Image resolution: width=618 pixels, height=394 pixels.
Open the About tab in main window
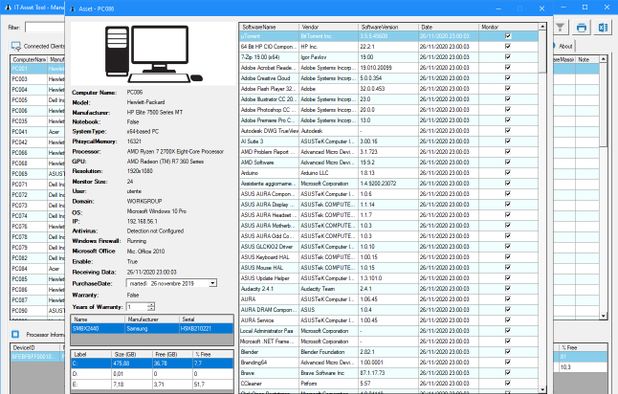point(566,46)
